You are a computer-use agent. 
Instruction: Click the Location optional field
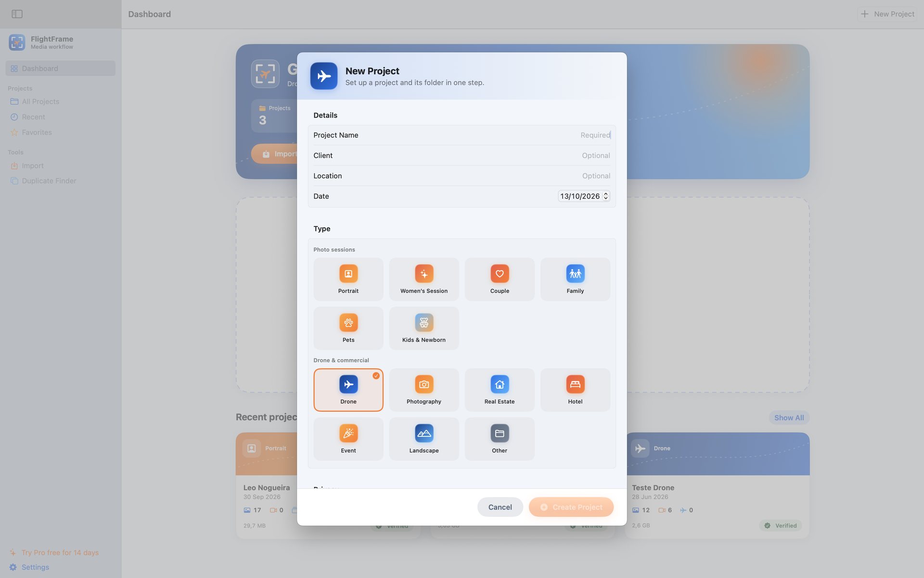(x=462, y=176)
